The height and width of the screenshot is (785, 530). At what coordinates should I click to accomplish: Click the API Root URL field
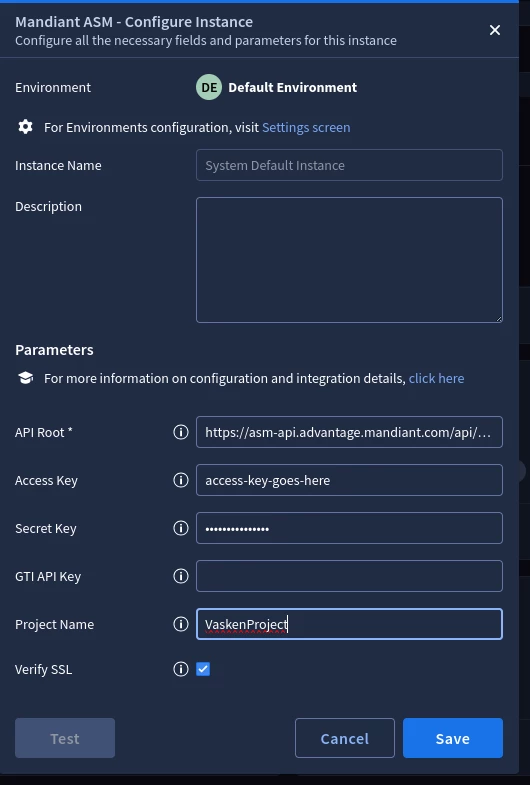349,432
